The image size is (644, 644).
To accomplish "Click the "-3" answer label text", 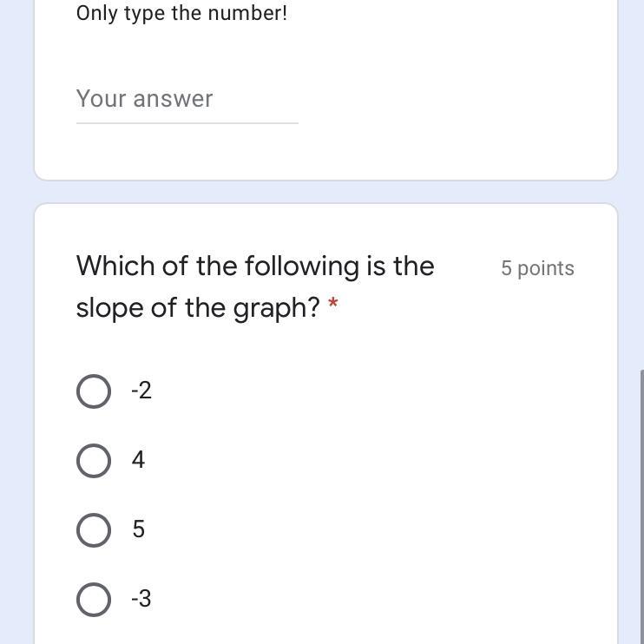I will (141, 600).
